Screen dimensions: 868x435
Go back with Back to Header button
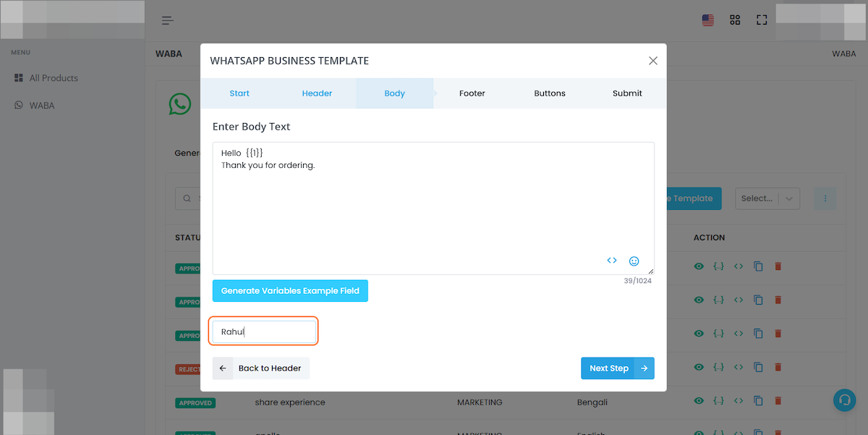click(x=261, y=368)
